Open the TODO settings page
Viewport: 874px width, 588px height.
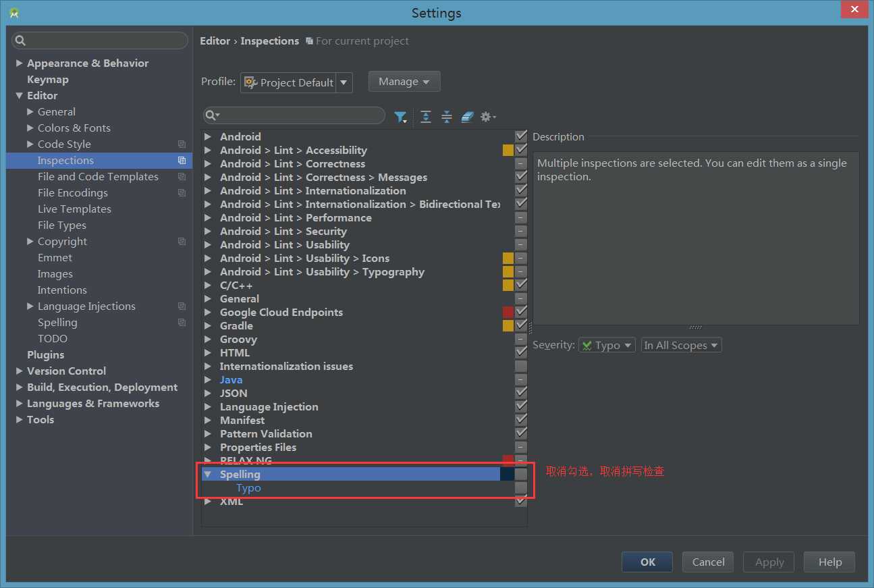pyautogui.click(x=53, y=339)
